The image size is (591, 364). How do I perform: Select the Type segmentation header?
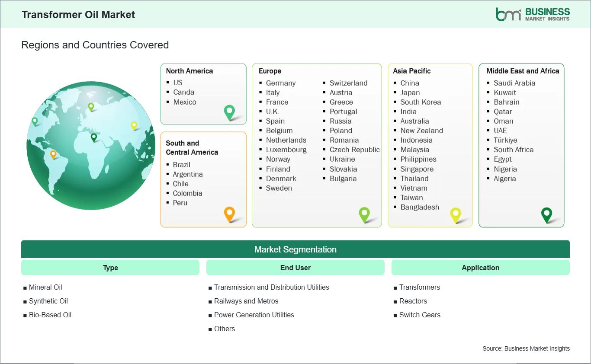(x=110, y=268)
